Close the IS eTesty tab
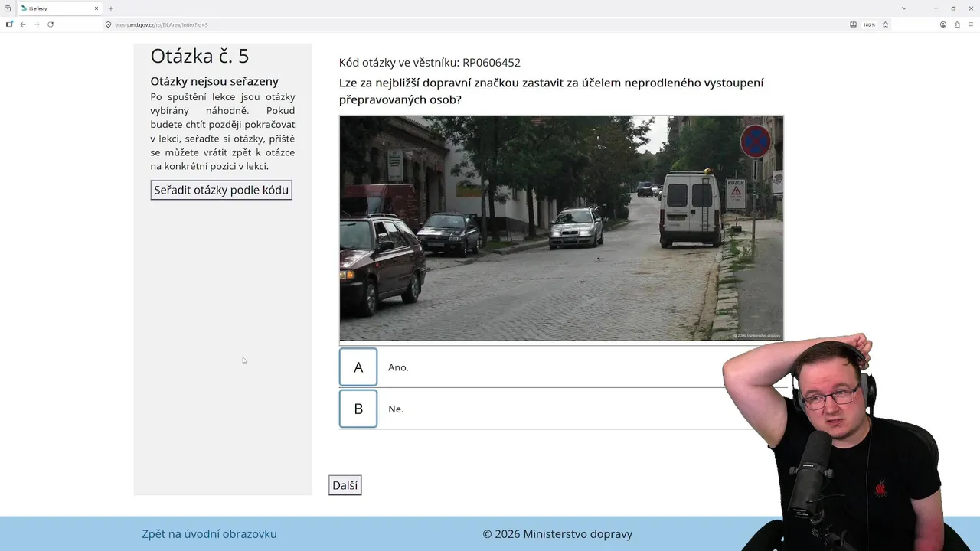The height and width of the screenshot is (551, 980). click(96, 8)
